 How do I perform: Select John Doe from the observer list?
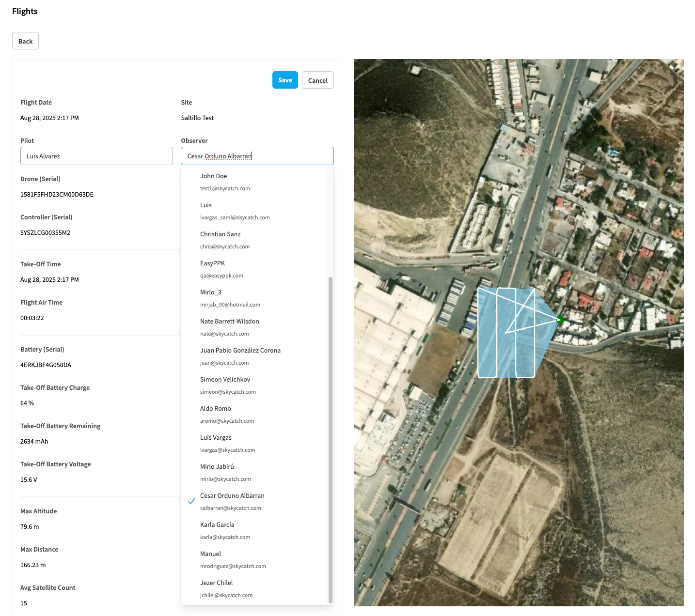click(254, 182)
